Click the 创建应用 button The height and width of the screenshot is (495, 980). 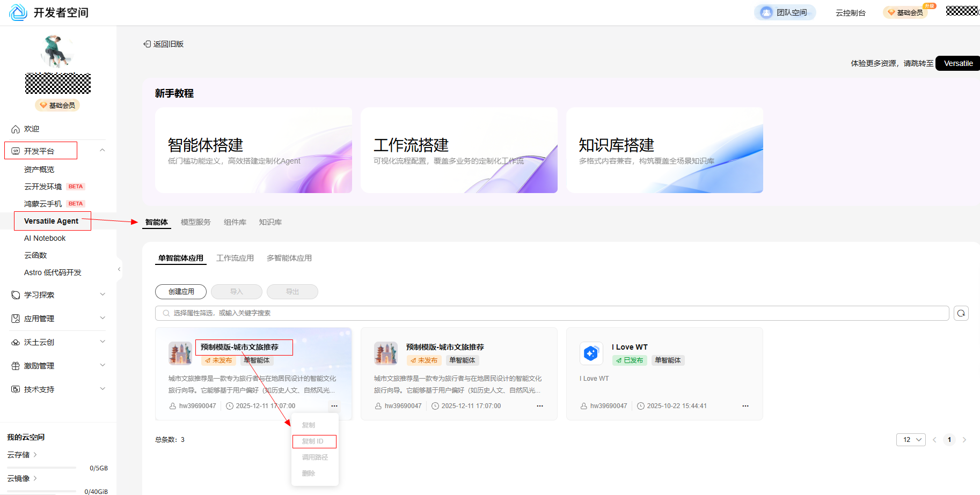[x=181, y=292]
